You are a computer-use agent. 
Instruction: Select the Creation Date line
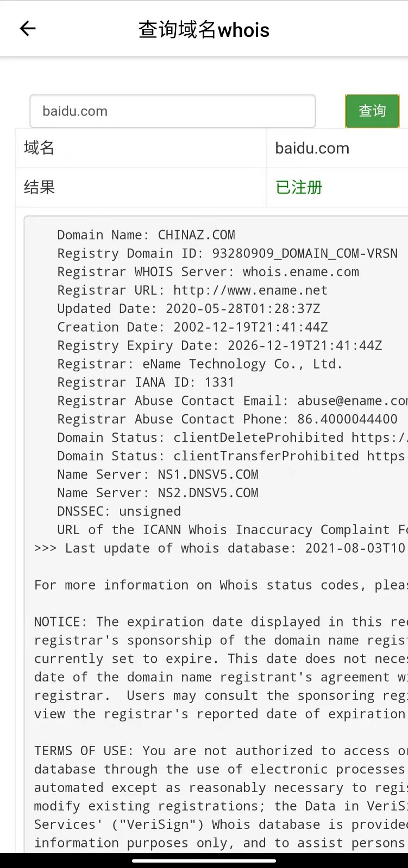pyautogui.click(x=192, y=327)
